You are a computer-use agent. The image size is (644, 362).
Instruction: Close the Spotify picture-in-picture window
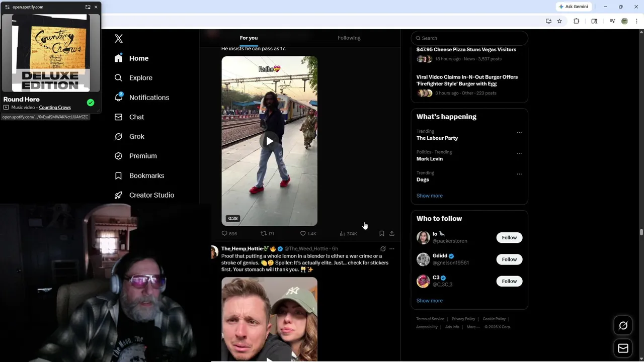[96, 7]
